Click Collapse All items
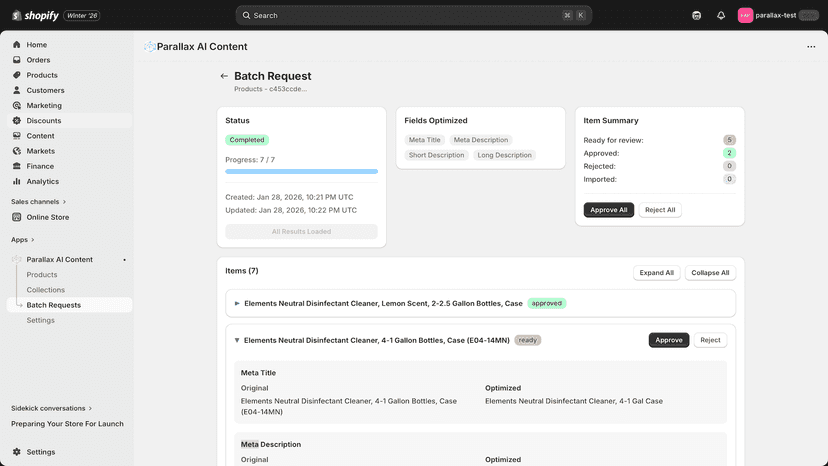828x466 pixels. [710, 273]
